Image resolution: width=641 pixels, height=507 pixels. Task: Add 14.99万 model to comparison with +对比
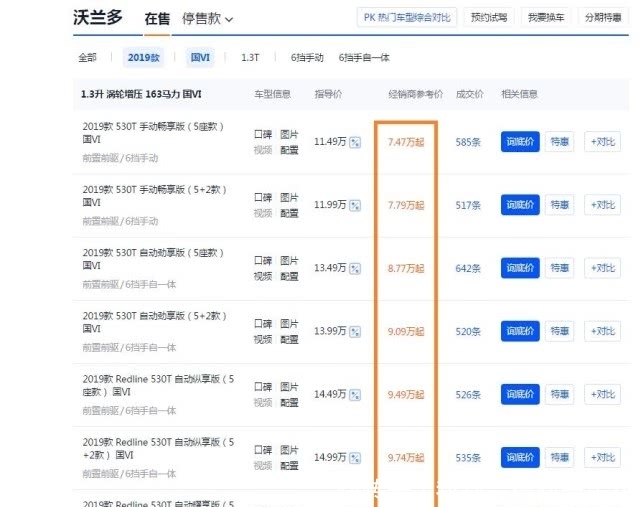603,458
